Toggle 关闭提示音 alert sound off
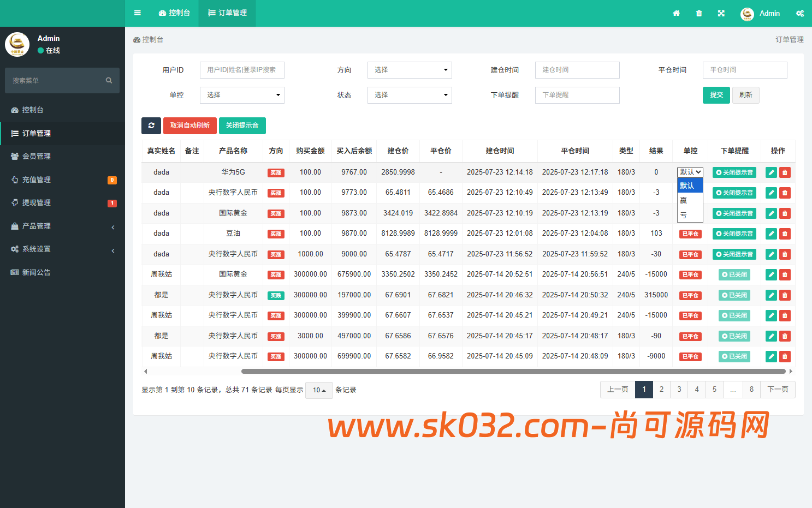The image size is (812, 508). (242, 125)
